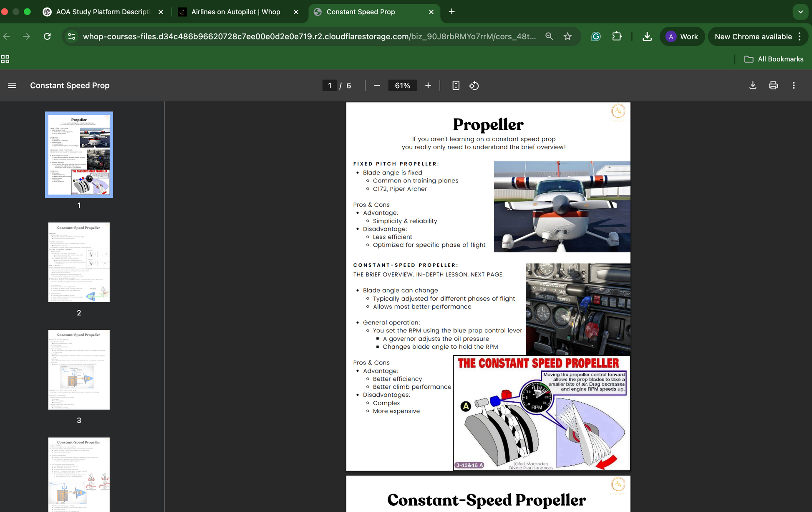
Task: View site information icon in address bar
Action: [72, 36]
